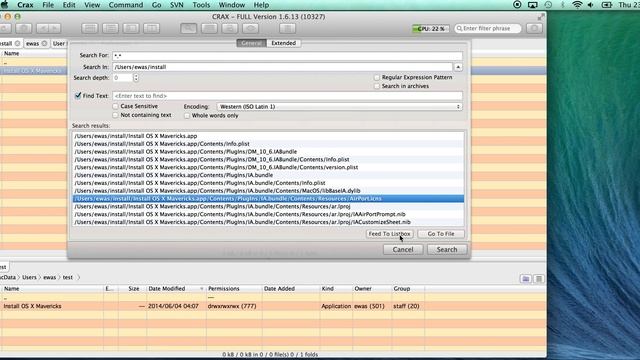The height and width of the screenshot is (360, 640).
Task: Open the Apple menu
Action: (x=4, y=5)
